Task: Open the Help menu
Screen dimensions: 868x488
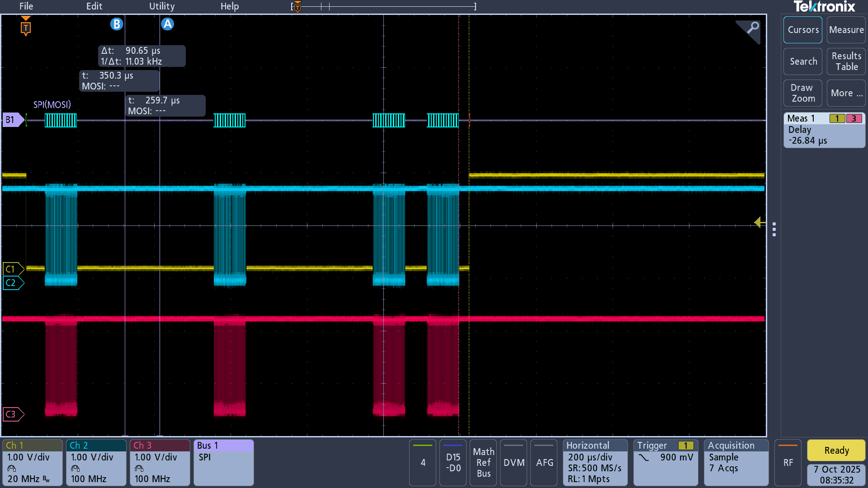Action: coord(230,6)
